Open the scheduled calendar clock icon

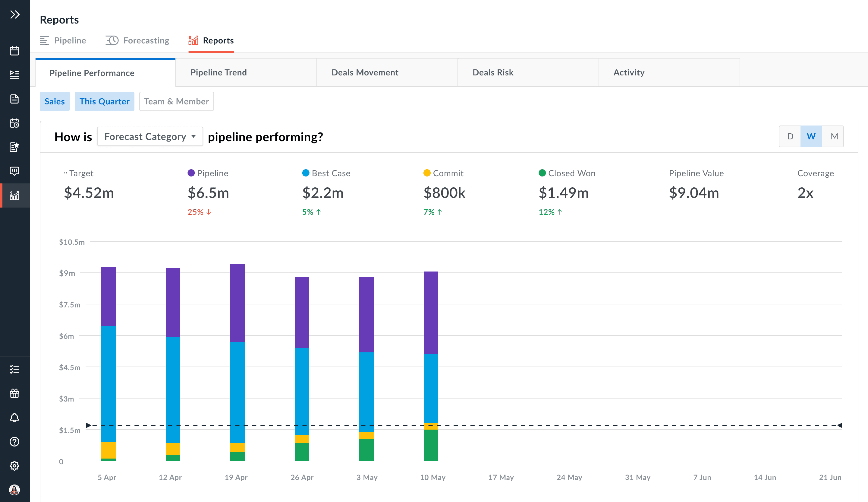(14, 123)
